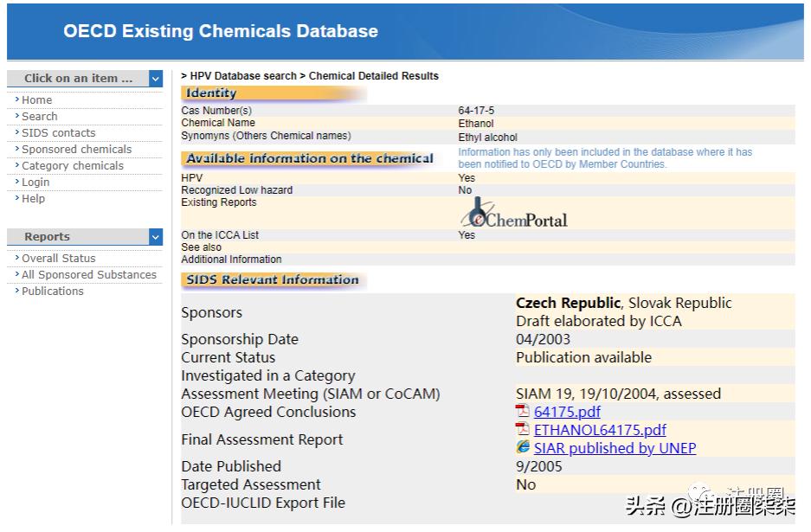The width and height of the screenshot is (811, 532).
Task: Click PDF icon beside ETHANOL64175.pdf
Action: (523, 430)
